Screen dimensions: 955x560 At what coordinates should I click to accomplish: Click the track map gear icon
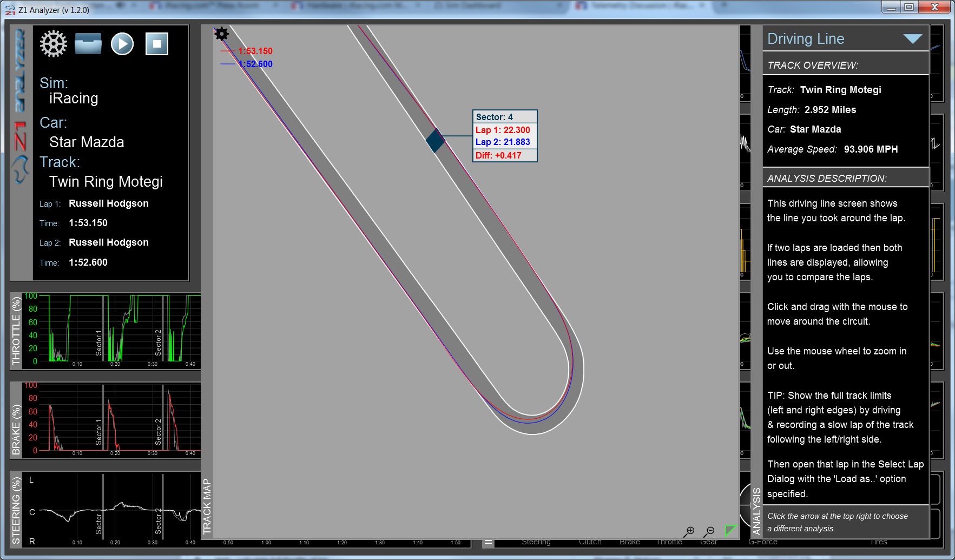(221, 34)
